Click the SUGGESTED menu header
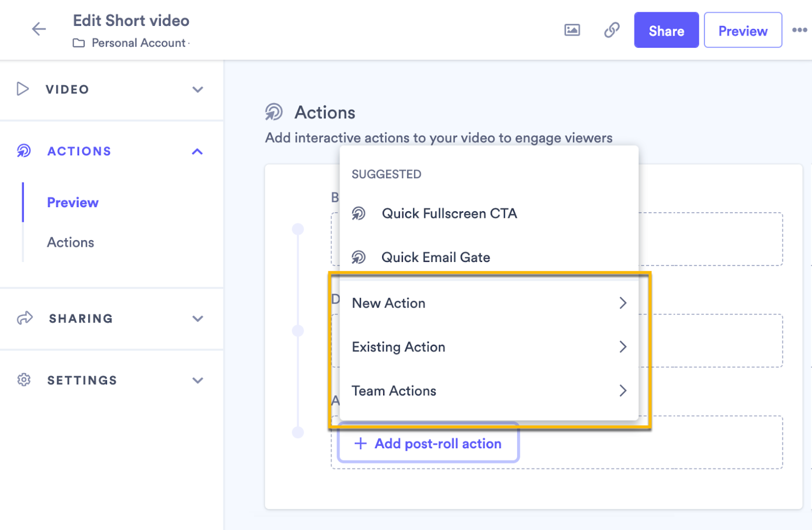Screen dimensions: 812x530 click(386, 174)
